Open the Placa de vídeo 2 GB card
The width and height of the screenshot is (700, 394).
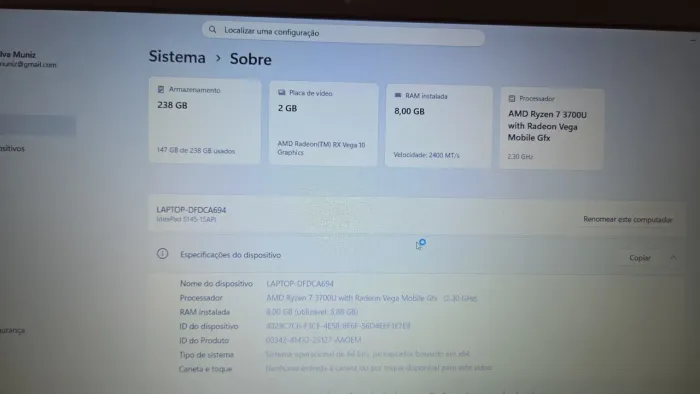coord(324,124)
